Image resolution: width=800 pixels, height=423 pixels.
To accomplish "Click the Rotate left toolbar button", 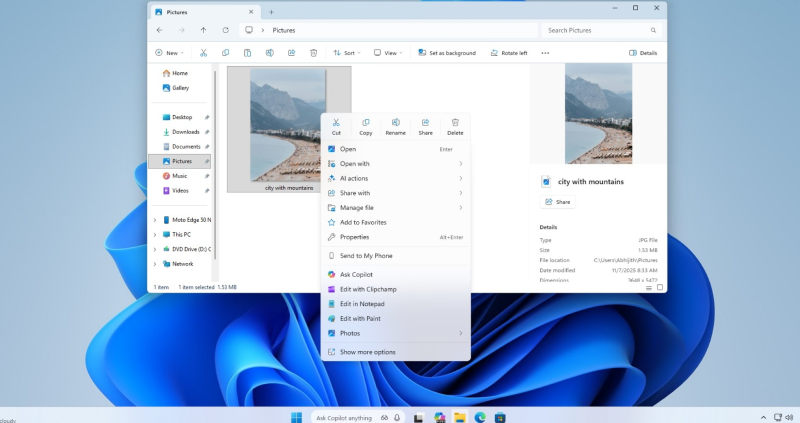I will click(x=507, y=53).
